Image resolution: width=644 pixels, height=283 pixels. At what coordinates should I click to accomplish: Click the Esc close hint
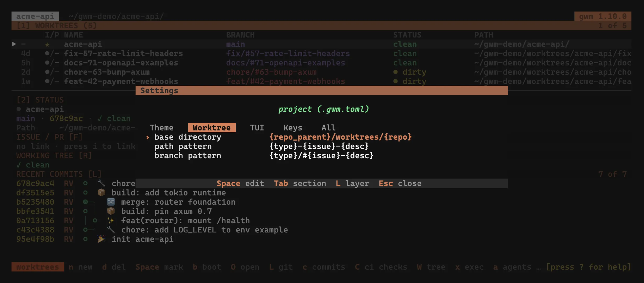400,183
